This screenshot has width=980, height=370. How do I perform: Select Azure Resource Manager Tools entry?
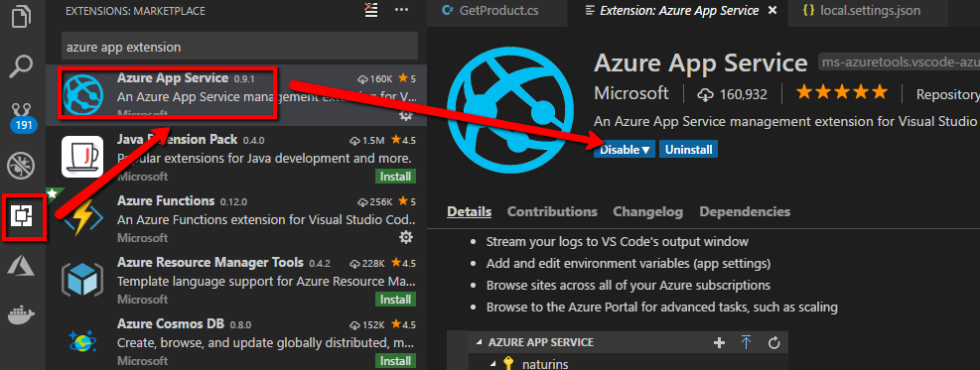click(x=236, y=279)
